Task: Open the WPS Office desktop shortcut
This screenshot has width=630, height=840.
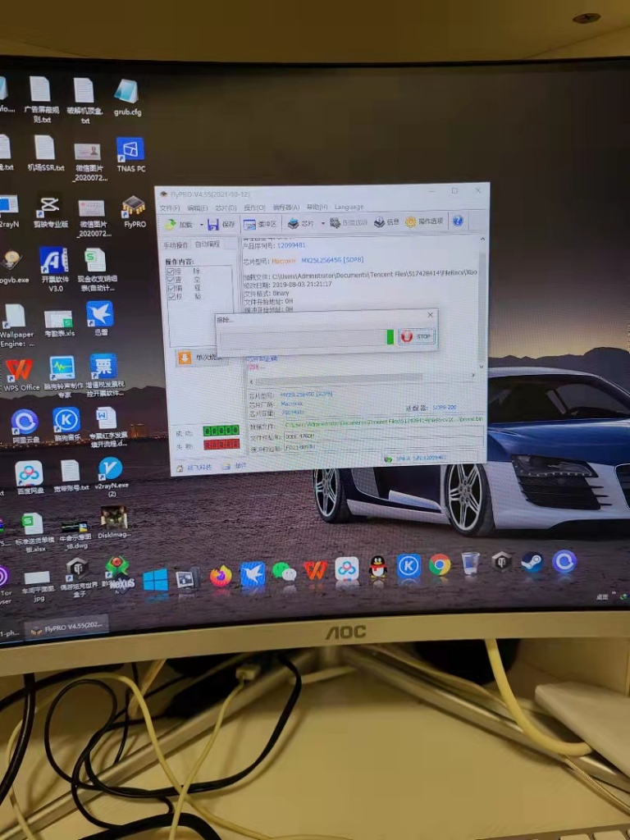Action: click(x=21, y=376)
